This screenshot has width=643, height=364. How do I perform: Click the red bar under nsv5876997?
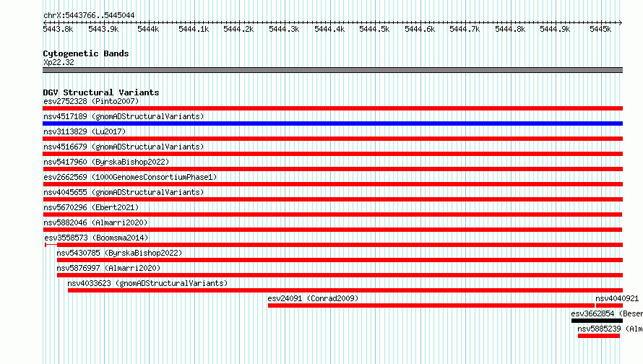click(340, 275)
